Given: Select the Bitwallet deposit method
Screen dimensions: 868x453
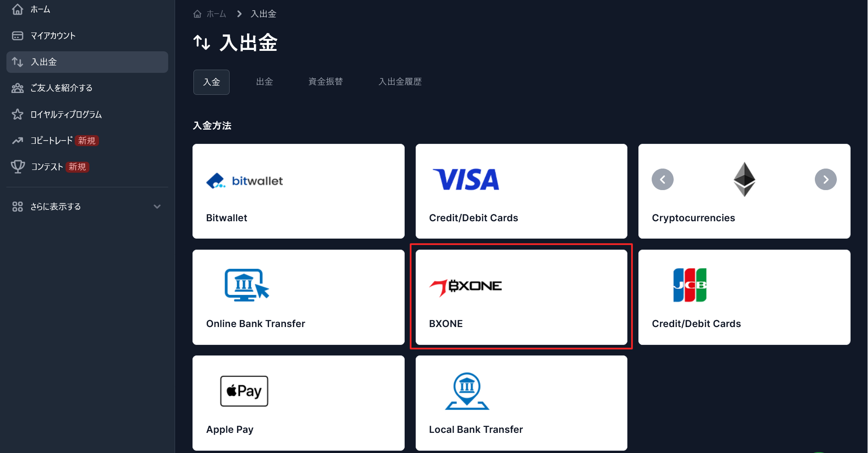Looking at the screenshot, I should (x=298, y=191).
